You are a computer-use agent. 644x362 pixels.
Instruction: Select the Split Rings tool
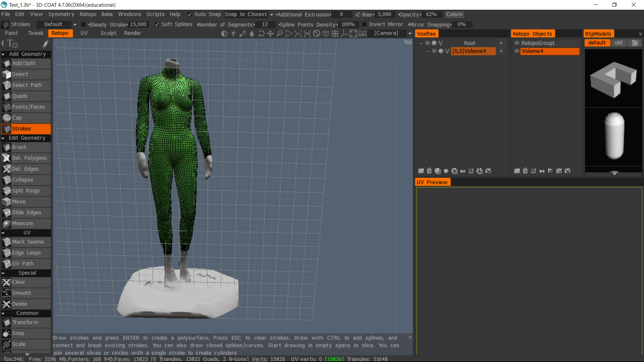[26, 191]
